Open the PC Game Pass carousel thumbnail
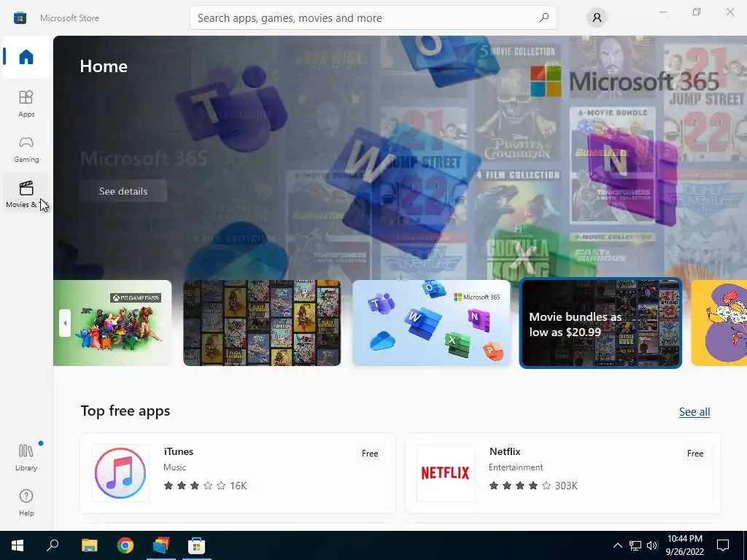The image size is (747, 560). coord(112,323)
